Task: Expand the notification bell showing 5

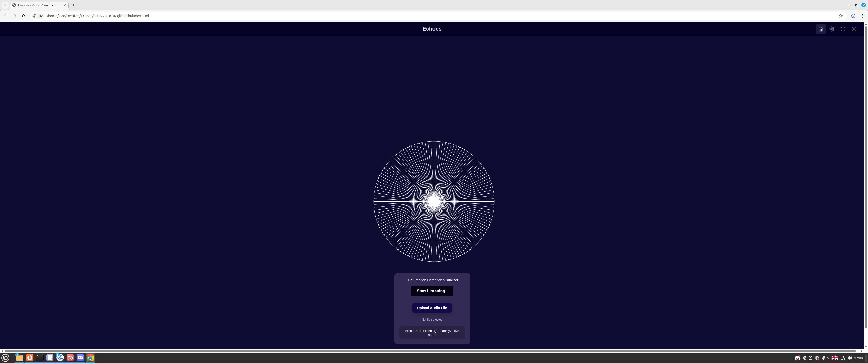Action: click(825, 358)
